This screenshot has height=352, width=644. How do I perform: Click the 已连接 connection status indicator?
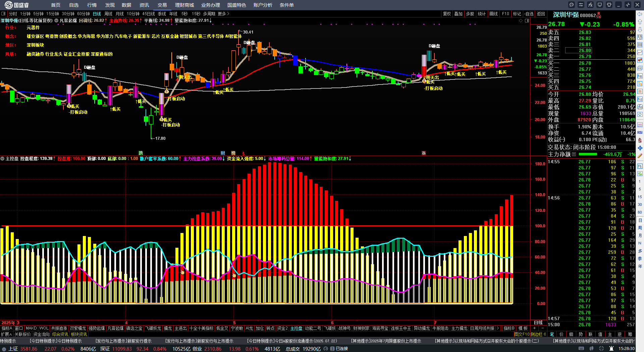tap(341, 349)
